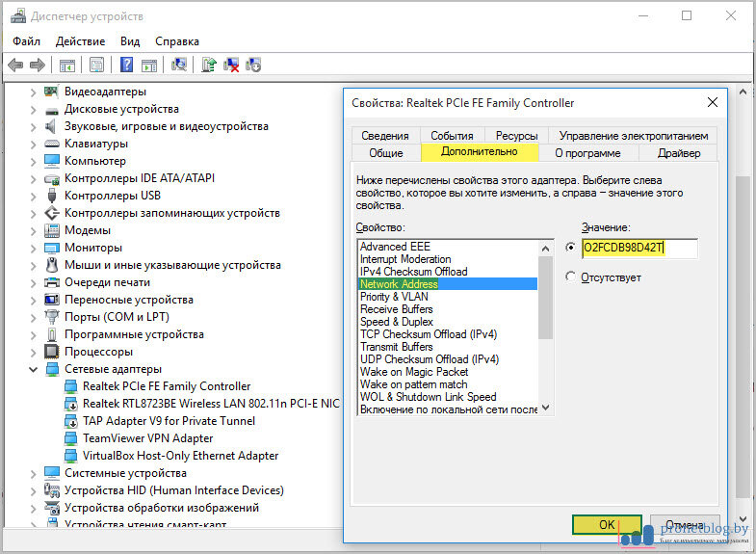Select the Отсутствует radio button

(x=570, y=277)
